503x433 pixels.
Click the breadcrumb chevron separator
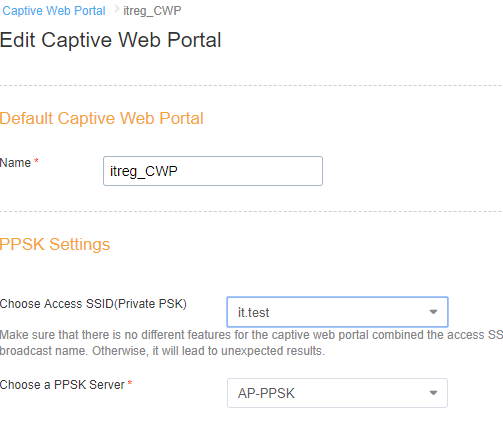pyautogui.click(x=117, y=9)
